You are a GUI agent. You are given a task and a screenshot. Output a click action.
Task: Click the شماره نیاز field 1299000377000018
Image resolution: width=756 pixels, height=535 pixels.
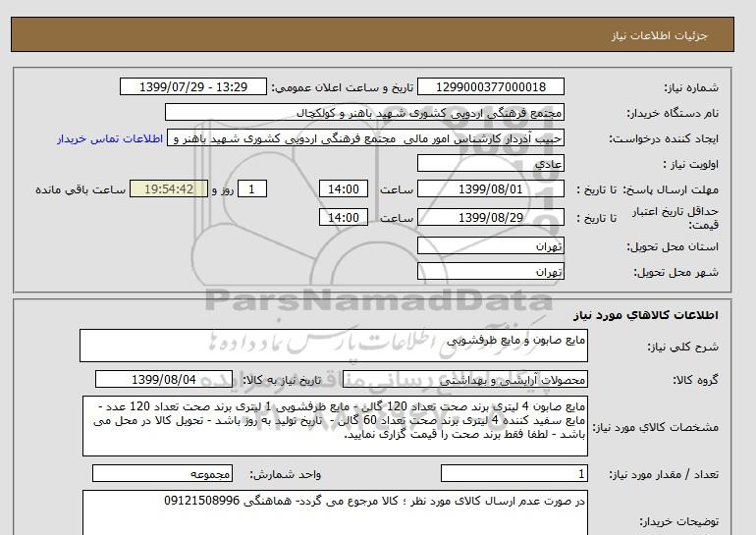[490, 86]
